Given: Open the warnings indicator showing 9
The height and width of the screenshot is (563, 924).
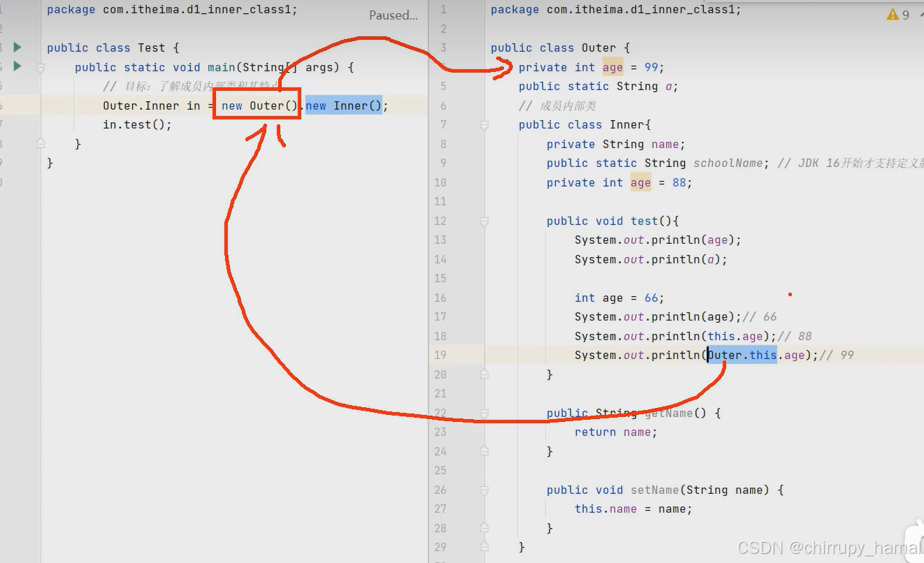Looking at the screenshot, I should (x=897, y=15).
